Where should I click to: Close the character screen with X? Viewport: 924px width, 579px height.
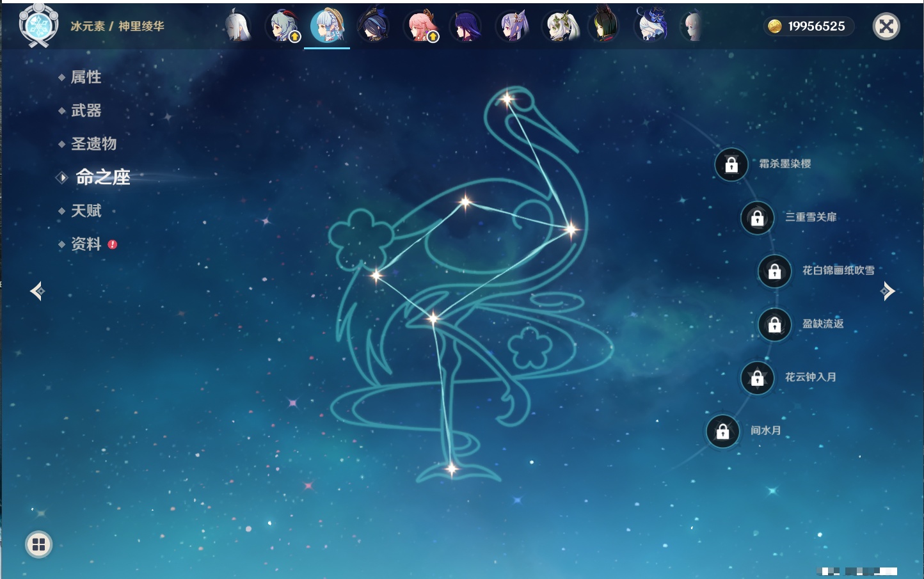886,26
